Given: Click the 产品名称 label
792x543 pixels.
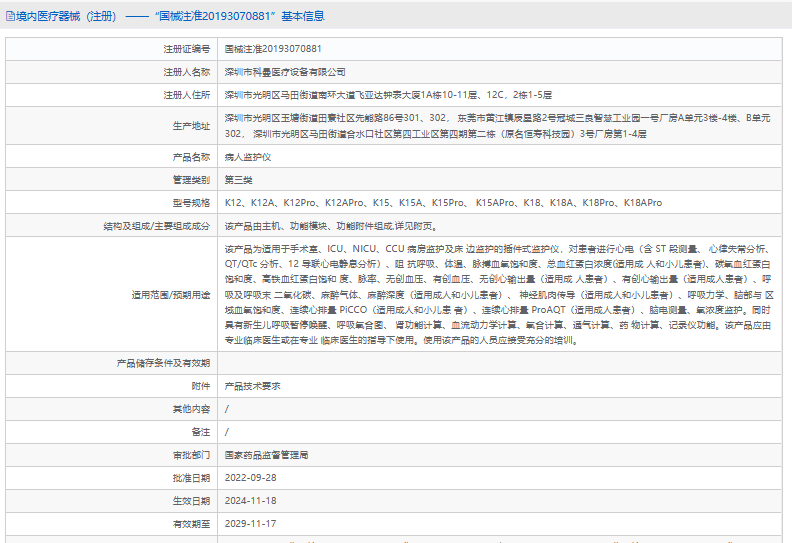Looking at the screenshot, I should pyautogui.click(x=191, y=157).
